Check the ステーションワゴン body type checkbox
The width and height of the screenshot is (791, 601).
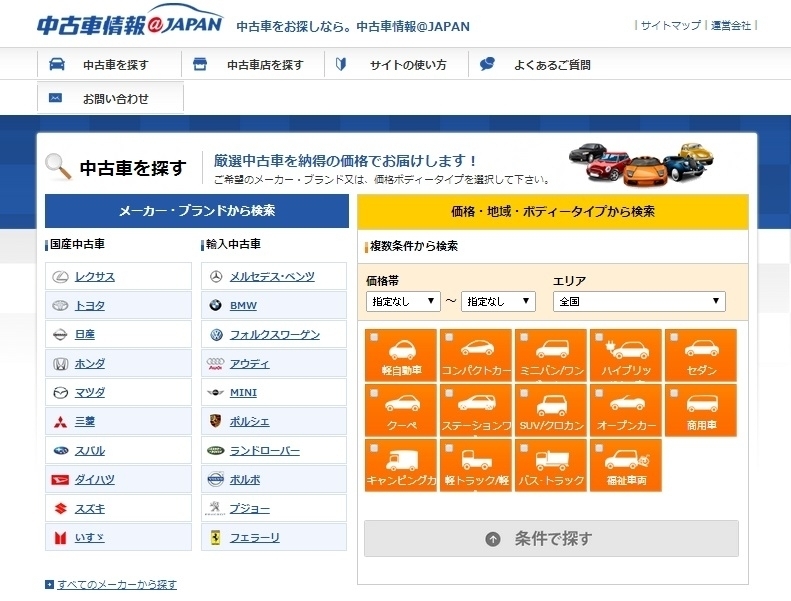coord(449,393)
